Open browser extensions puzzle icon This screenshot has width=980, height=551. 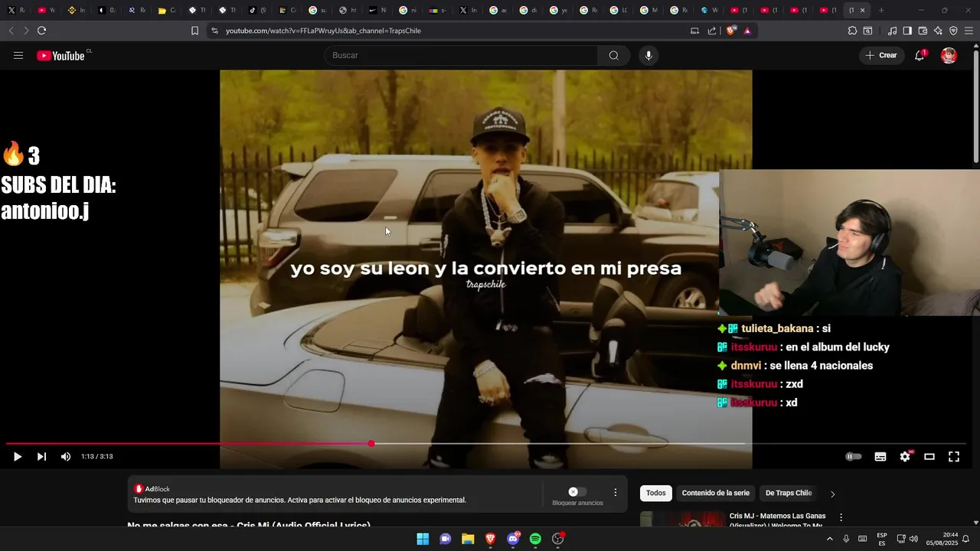point(852,31)
